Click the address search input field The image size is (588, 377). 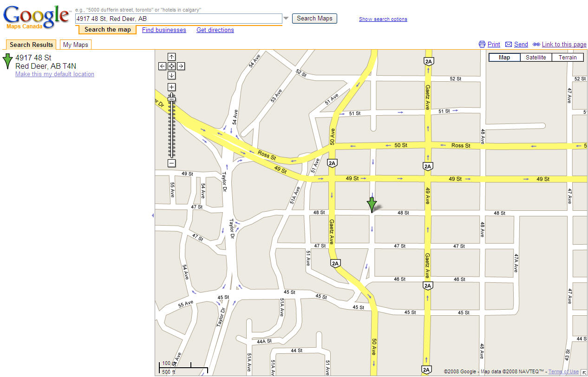pos(178,19)
